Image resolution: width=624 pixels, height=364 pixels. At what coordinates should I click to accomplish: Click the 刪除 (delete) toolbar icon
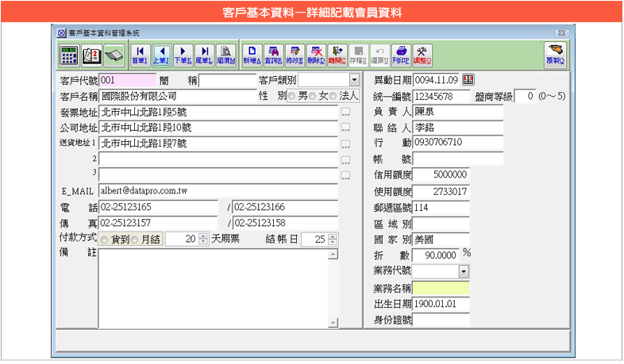click(x=315, y=54)
